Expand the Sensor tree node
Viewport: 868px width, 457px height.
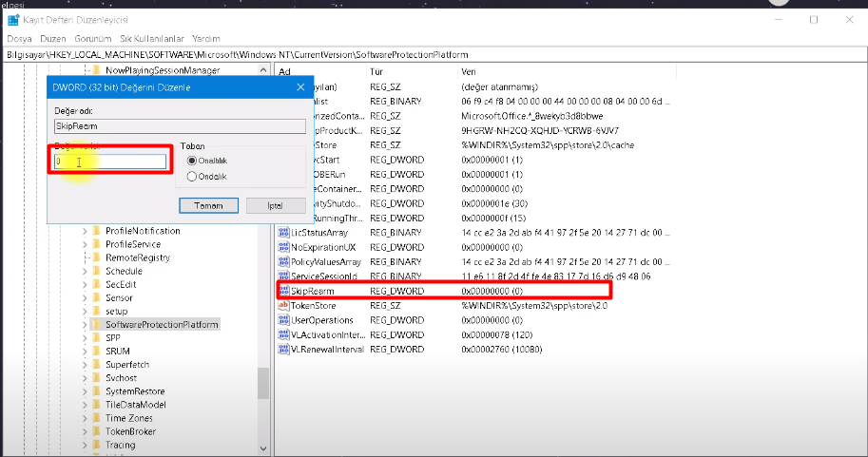[85, 297]
